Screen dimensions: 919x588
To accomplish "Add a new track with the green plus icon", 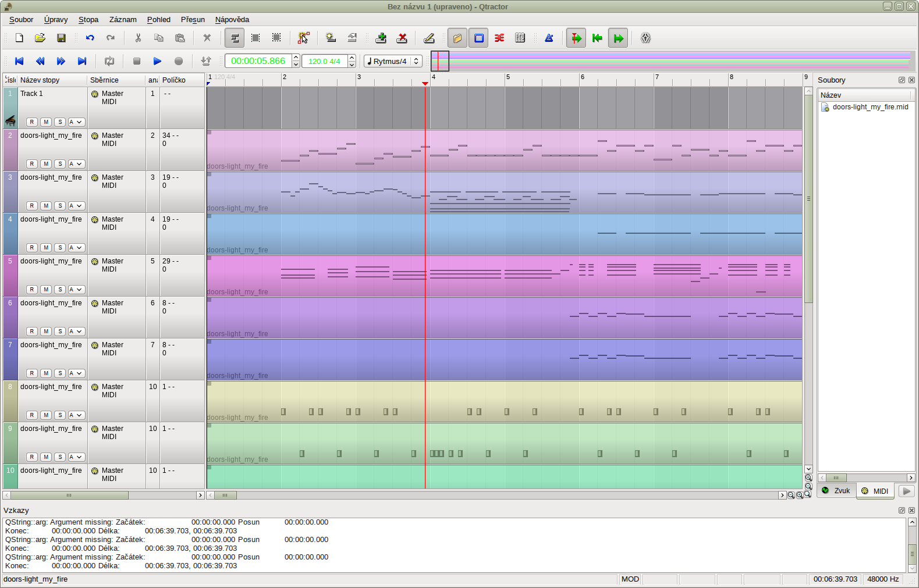I will click(381, 38).
